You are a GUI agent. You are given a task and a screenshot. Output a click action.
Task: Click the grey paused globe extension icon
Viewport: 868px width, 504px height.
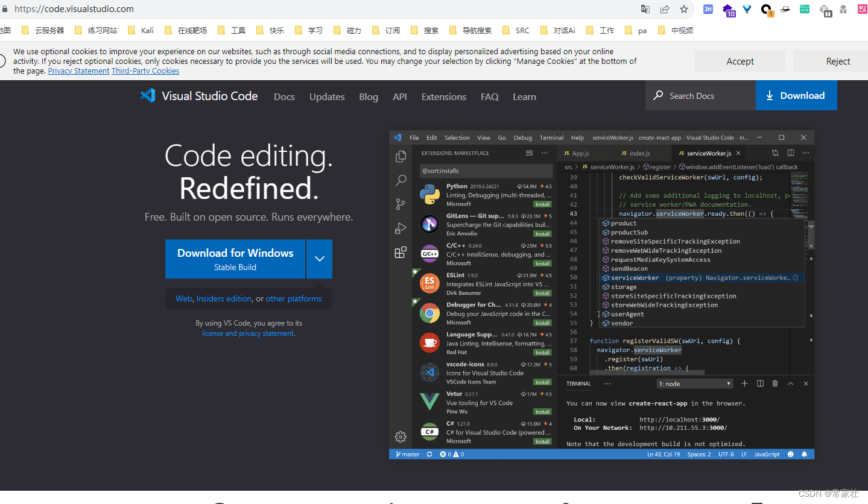(x=825, y=10)
